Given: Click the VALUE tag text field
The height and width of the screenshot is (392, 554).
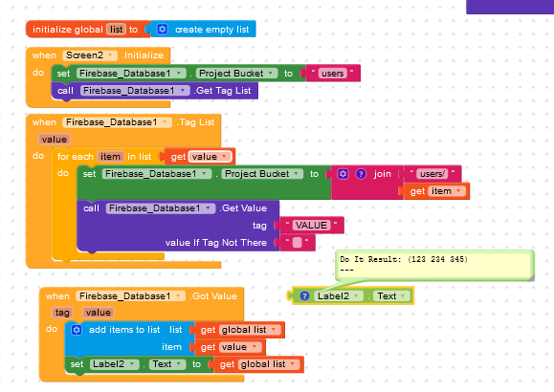Looking at the screenshot, I should click(x=311, y=226).
